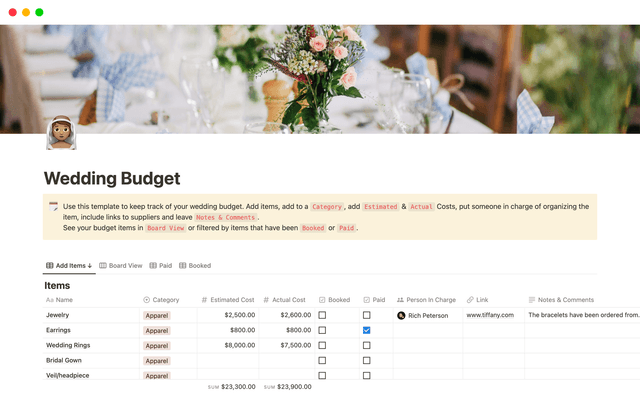Click the Person in Charge column icon

pyautogui.click(x=400, y=299)
